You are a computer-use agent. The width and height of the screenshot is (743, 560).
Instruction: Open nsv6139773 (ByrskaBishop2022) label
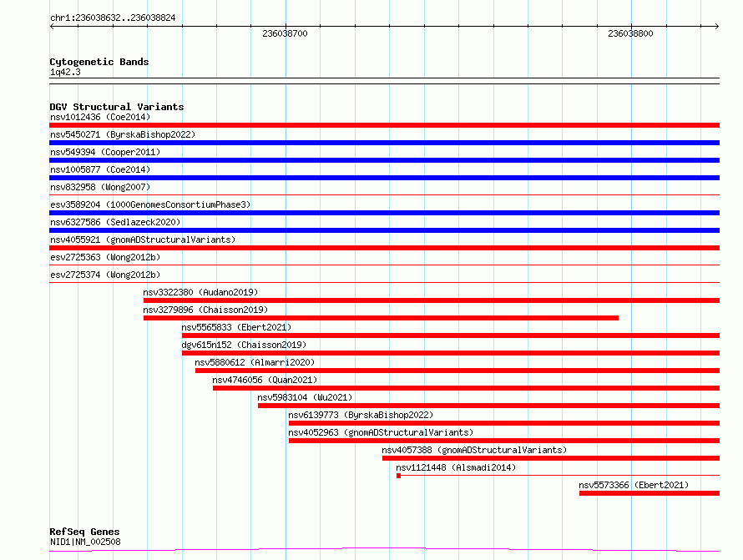[x=361, y=415]
